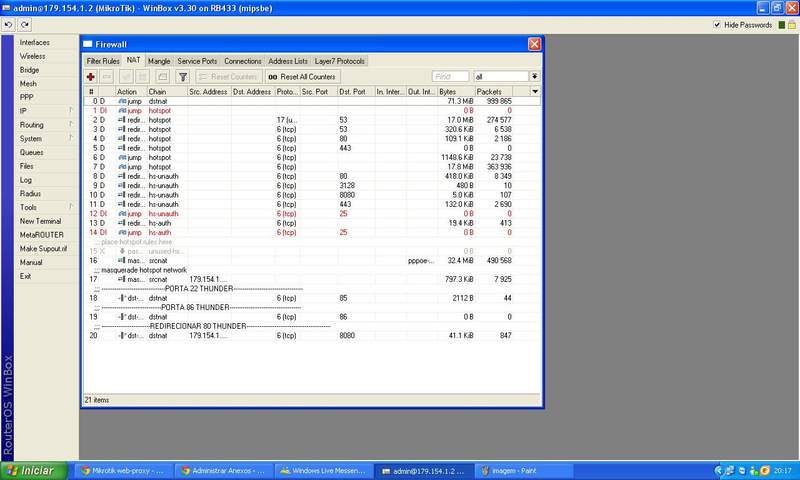Open Queues in the sidebar menu

[x=32, y=152]
